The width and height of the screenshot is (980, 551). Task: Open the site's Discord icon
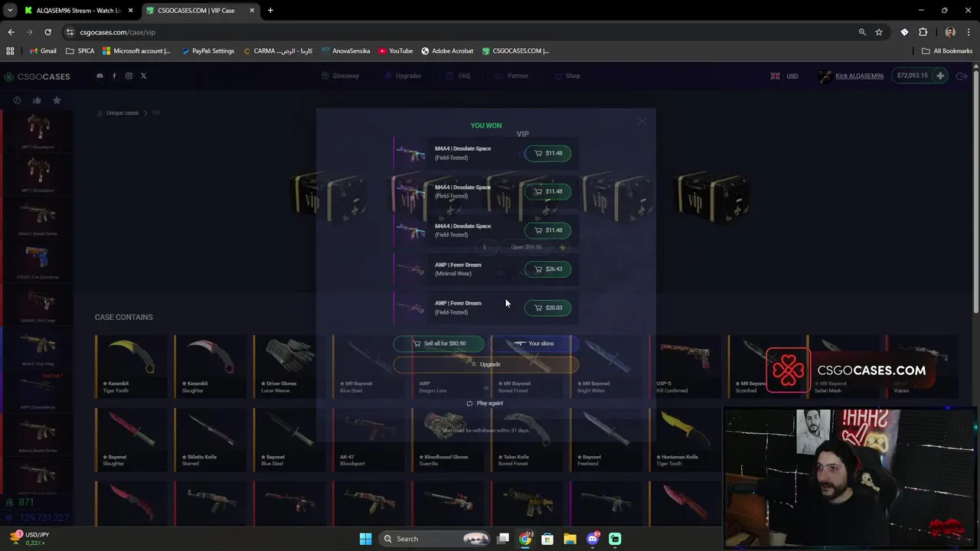[x=100, y=76]
